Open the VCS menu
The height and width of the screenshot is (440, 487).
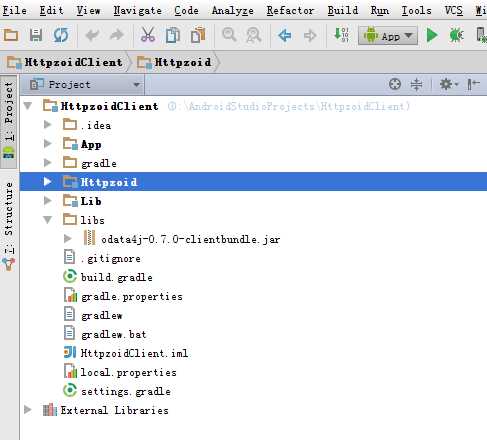pos(454,10)
